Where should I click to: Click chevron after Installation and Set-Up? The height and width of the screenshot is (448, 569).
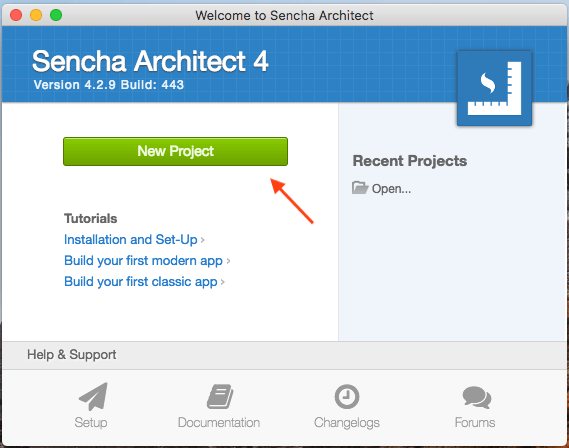pyautogui.click(x=202, y=240)
